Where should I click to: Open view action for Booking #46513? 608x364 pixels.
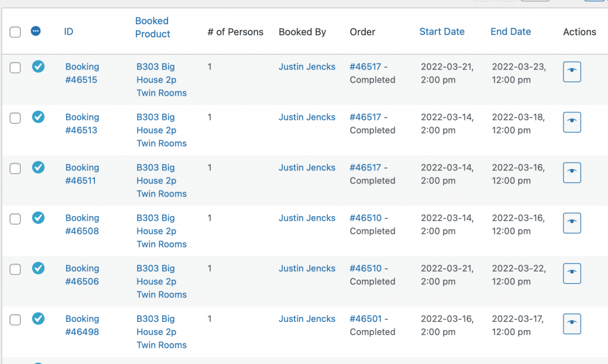coord(572,122)
